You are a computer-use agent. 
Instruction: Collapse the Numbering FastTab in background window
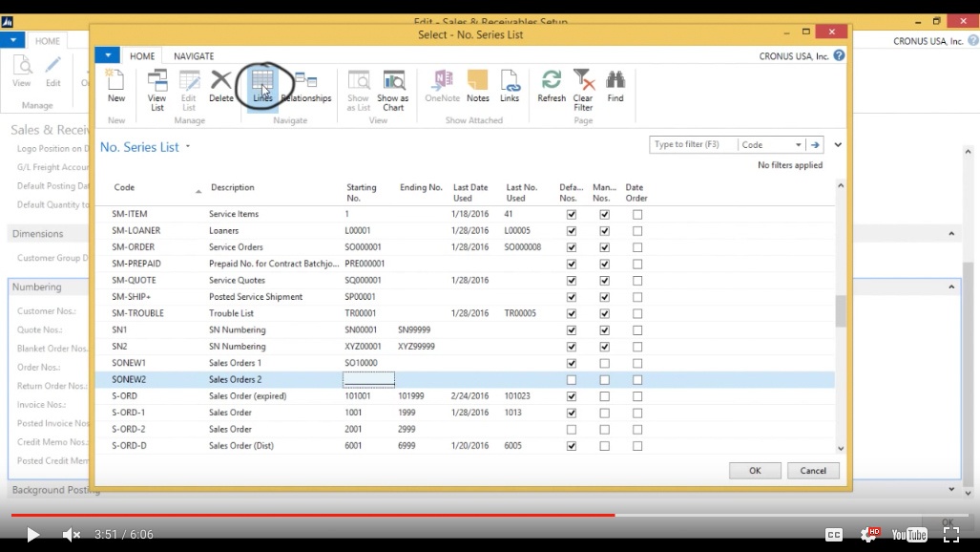tap(951, 287)
